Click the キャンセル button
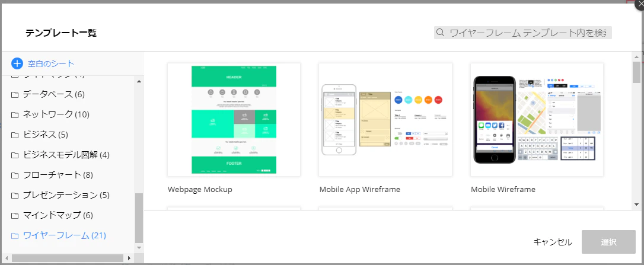The width and height of the screenshot is (644, 265). [x=553, y=242]
